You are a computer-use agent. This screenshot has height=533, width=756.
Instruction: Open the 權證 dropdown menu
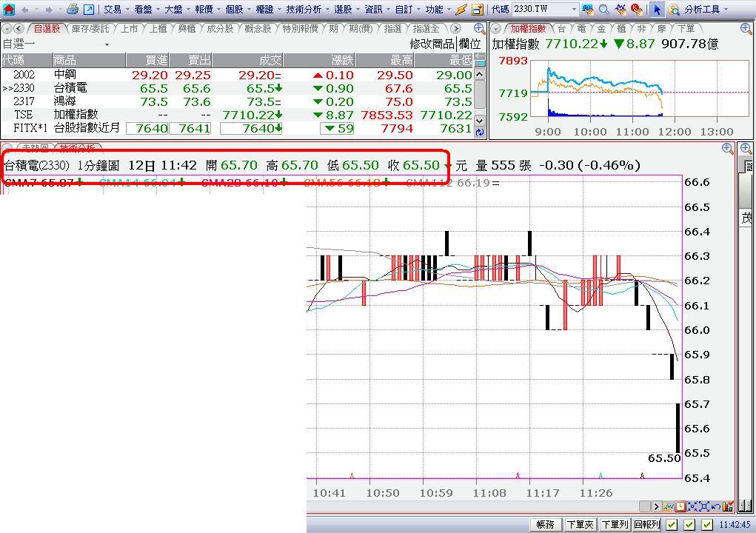point(268,9)
